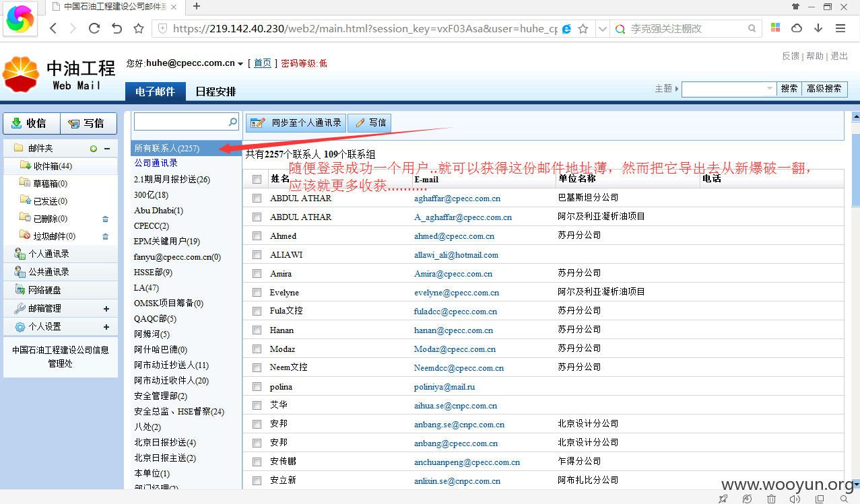
Task: Collapse the 邮件夹 section with minus icon
Action: pyautogui.click(x=106, y=148)
